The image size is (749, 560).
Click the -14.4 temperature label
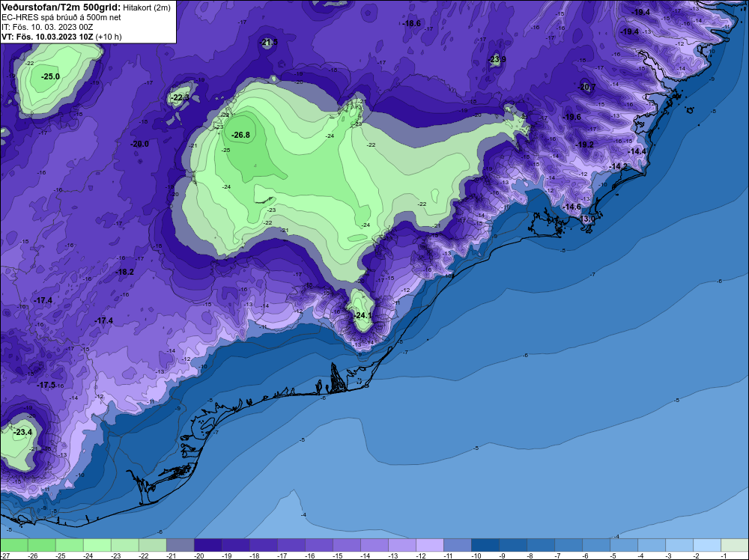coord(637,151)
